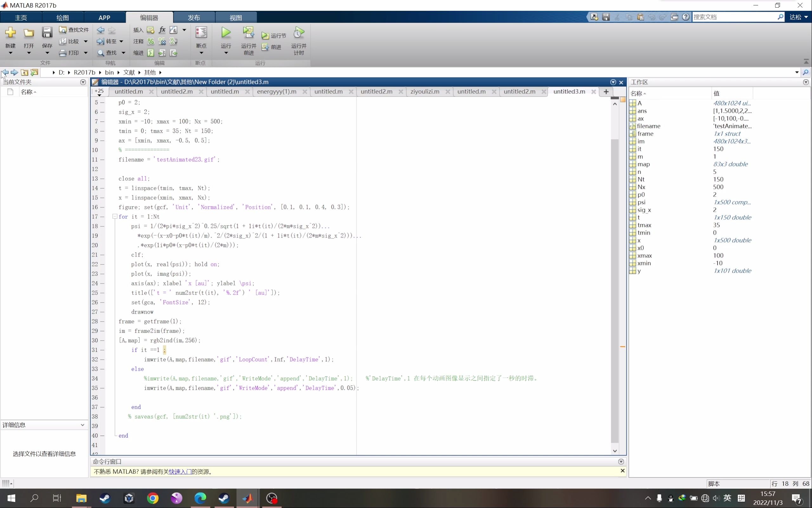Click the orange warning marker in editor message bar
Screen dimensions: 812x508
tap(623, 346)
